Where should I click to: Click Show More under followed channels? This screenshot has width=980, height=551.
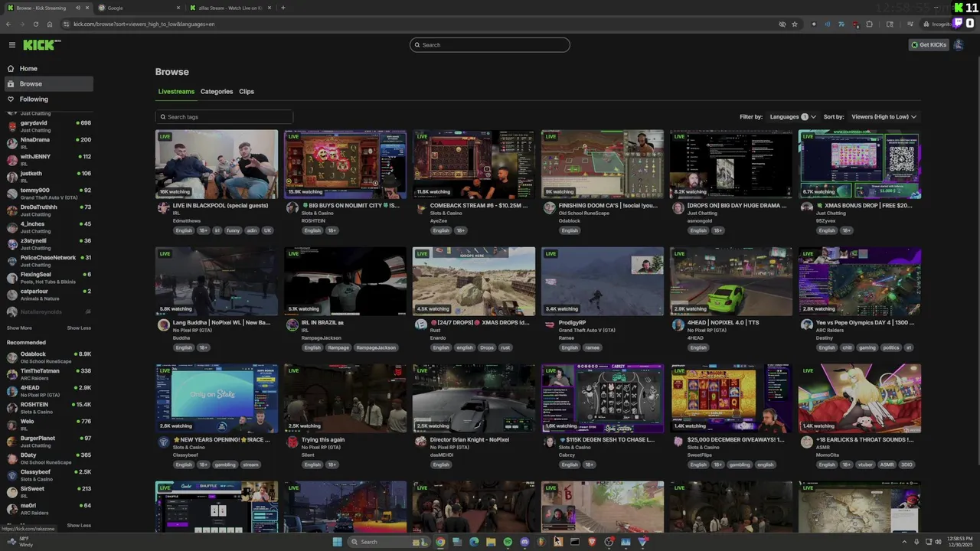(x=19, y=328)
